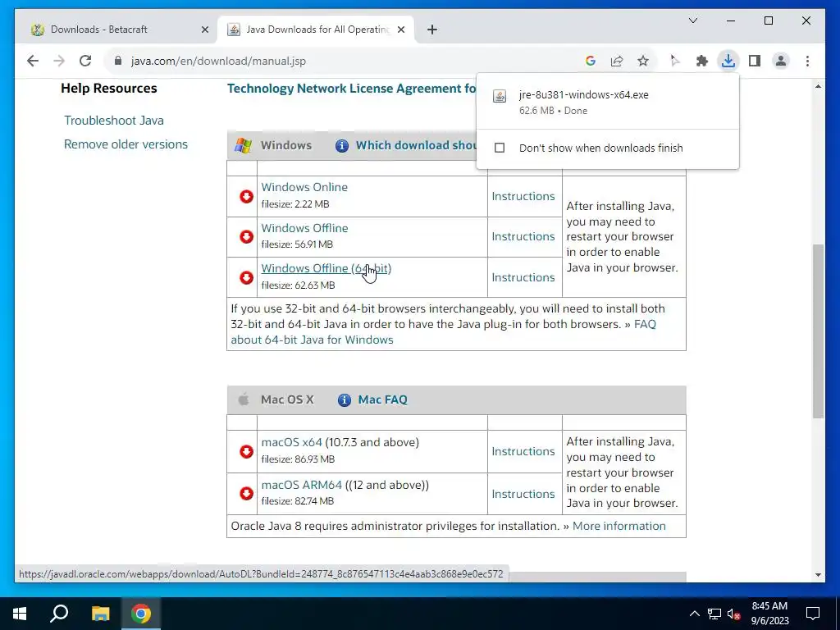The height and width of the screenshot is (630, 840).
Task: Click the browser Back arrow
Action: (x=33, y=61)
